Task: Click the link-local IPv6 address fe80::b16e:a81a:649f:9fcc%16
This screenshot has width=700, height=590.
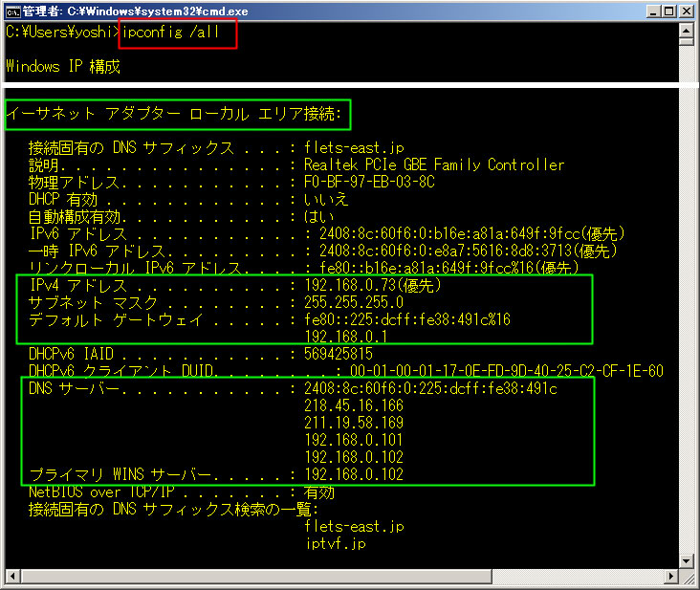Action: tap(449, 268)
